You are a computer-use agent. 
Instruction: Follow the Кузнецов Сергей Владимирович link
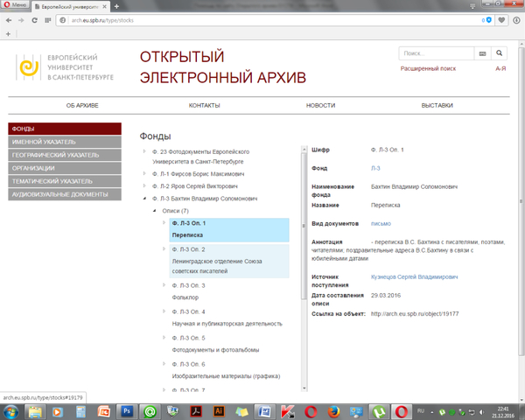(x=413, y=276)
